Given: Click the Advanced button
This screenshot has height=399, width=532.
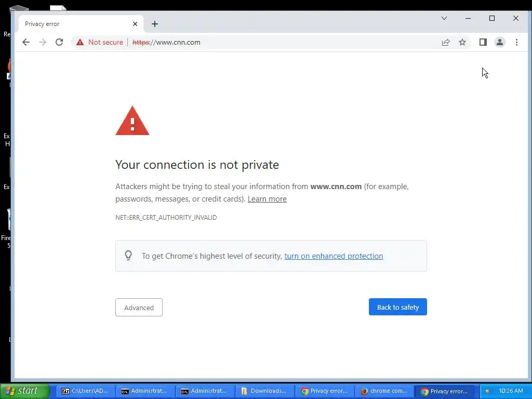Looking at the screenshot, I should (139, 308).
